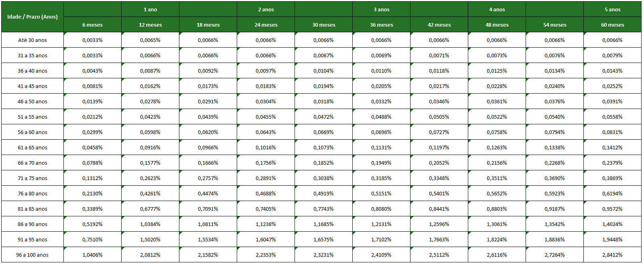Image resolution: width=644 pixels, height=264 pixels.
Task: Click the cell showing 1,0406%
Action: tap(93, 255)
